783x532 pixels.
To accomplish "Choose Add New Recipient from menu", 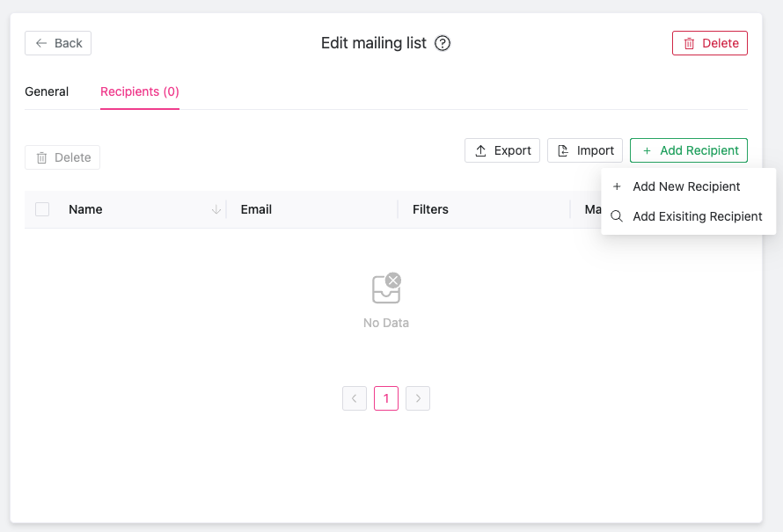I will (x=686, y=186).
